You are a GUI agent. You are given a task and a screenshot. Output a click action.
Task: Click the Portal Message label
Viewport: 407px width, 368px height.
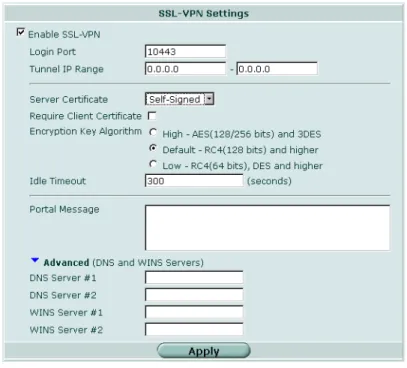click(x=64, y=209)
